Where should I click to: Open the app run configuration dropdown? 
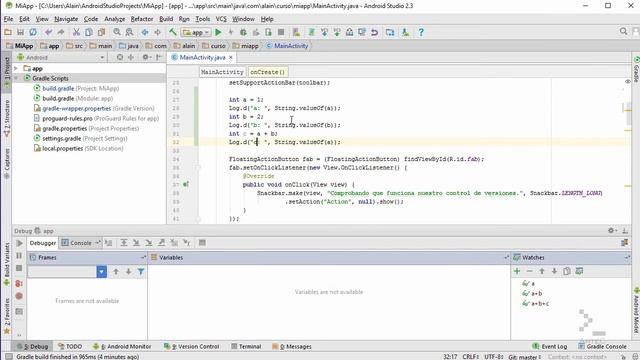pos(196,32)
